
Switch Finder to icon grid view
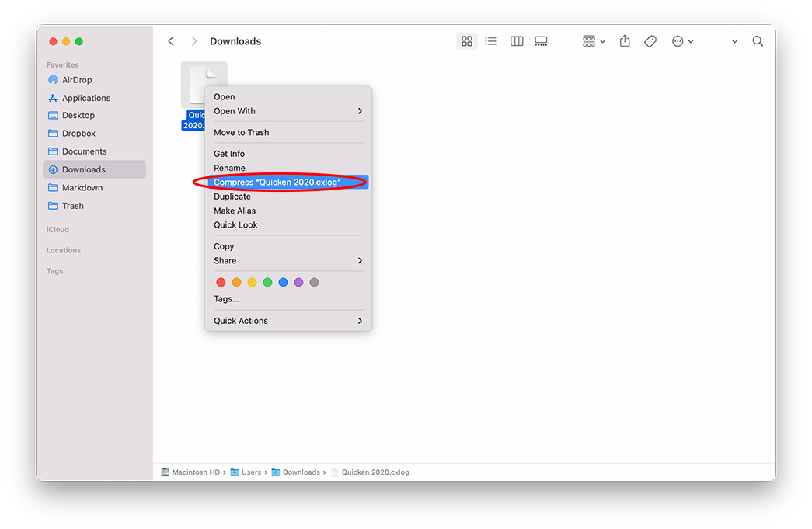click(x=467, y=41)
